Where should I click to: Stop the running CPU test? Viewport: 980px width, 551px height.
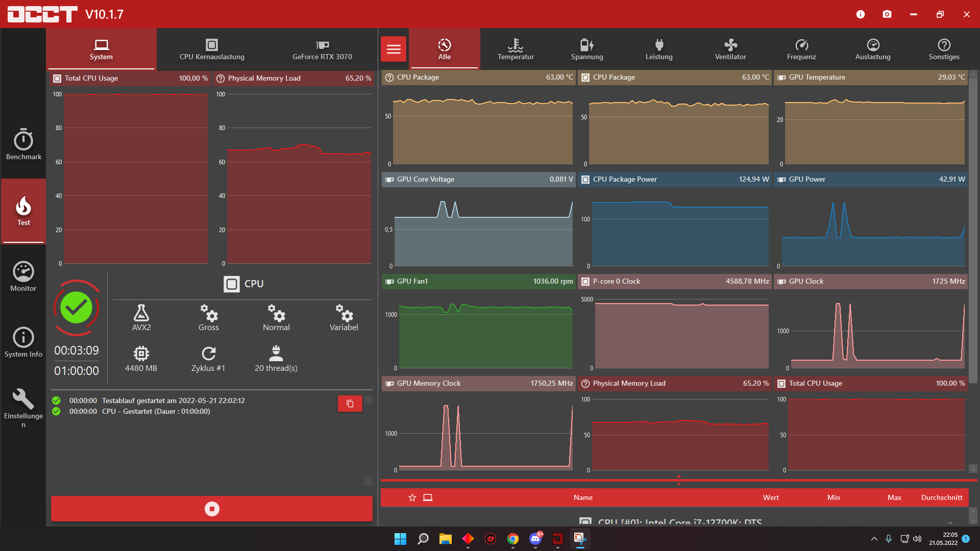pyautogui.click(x=212, y=509)
